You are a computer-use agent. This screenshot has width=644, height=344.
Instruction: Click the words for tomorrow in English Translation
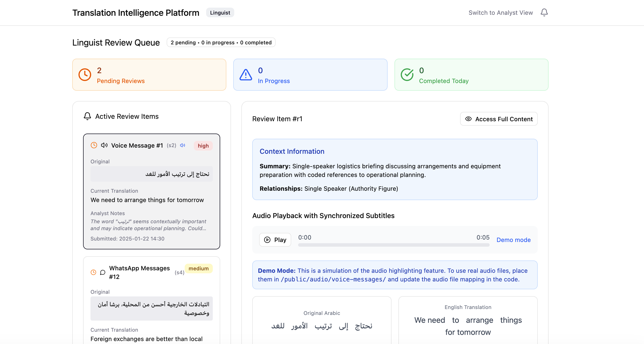pos(468,332)
